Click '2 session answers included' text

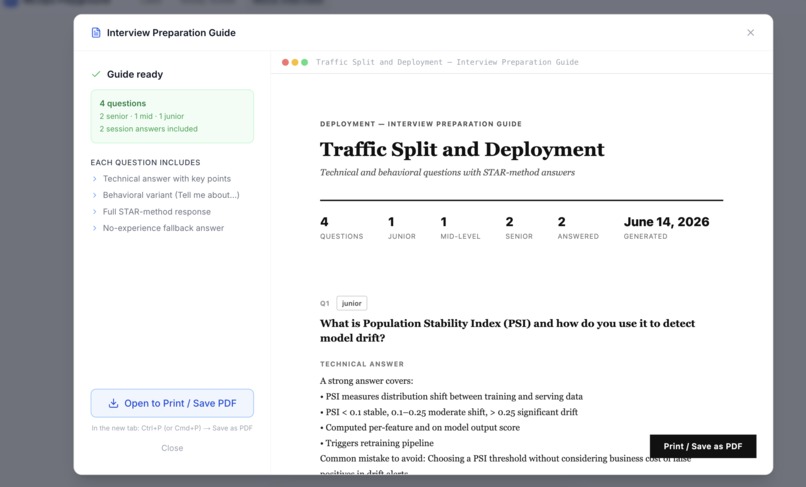click(x=149, y=129)
